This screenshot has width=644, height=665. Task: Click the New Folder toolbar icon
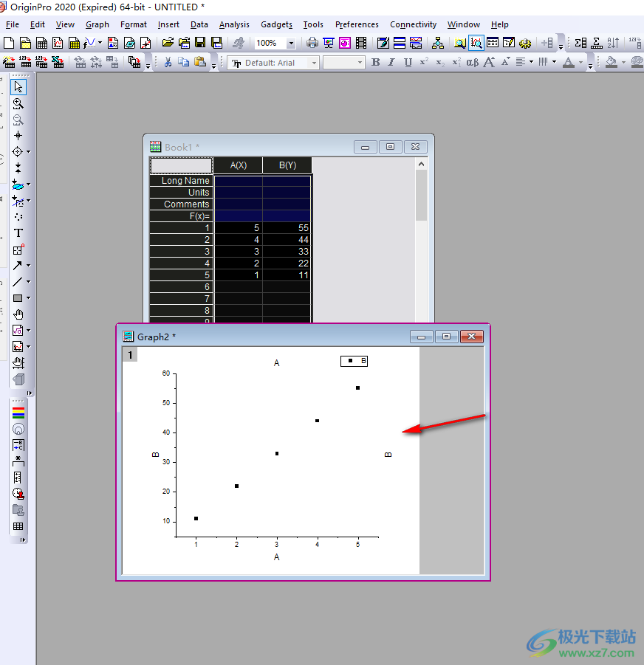[25, 43]
